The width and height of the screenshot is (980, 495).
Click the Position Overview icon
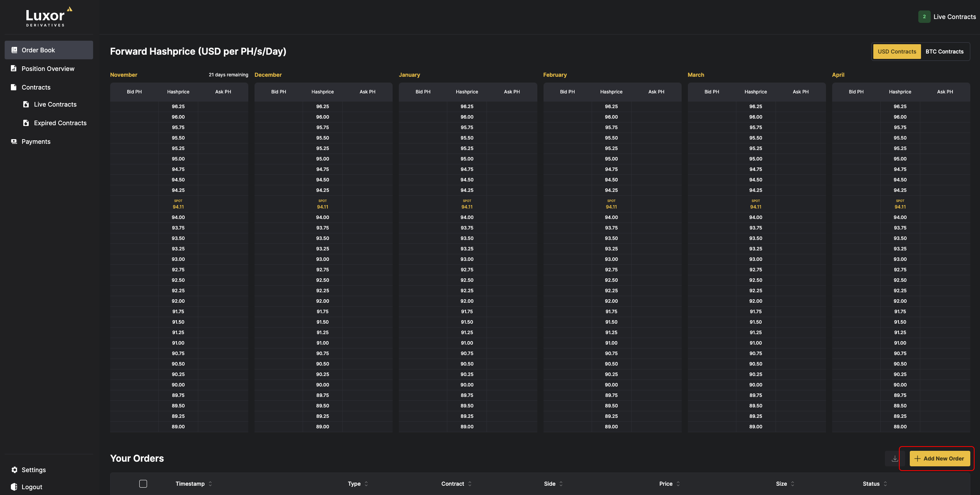(x=13, y=68)
